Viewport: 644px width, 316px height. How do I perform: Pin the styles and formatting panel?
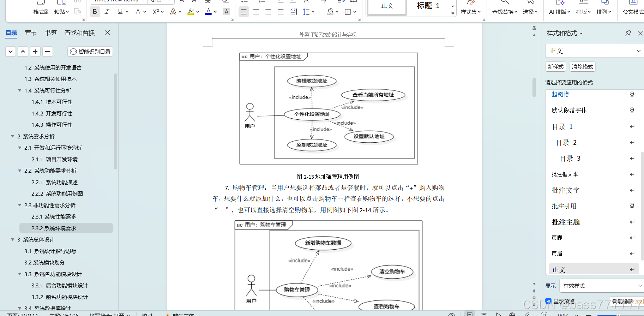[628, 33]
